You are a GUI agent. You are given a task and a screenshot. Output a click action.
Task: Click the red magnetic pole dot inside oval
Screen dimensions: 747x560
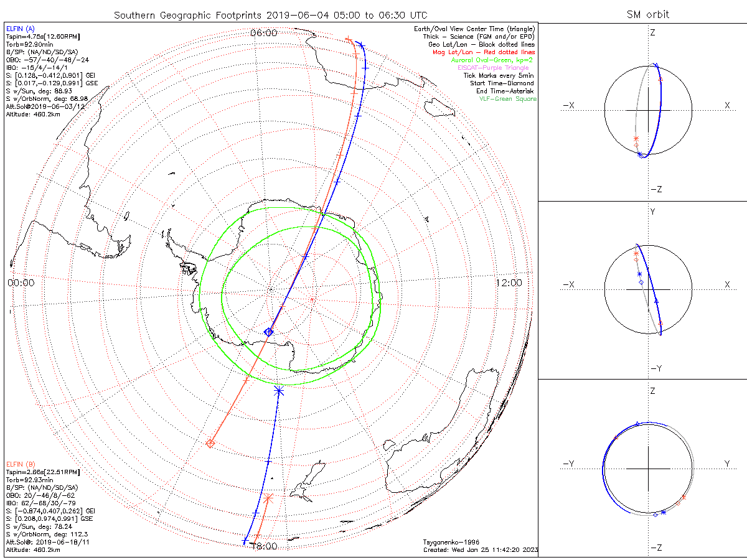pyautogui.click(x=312, y=301)
